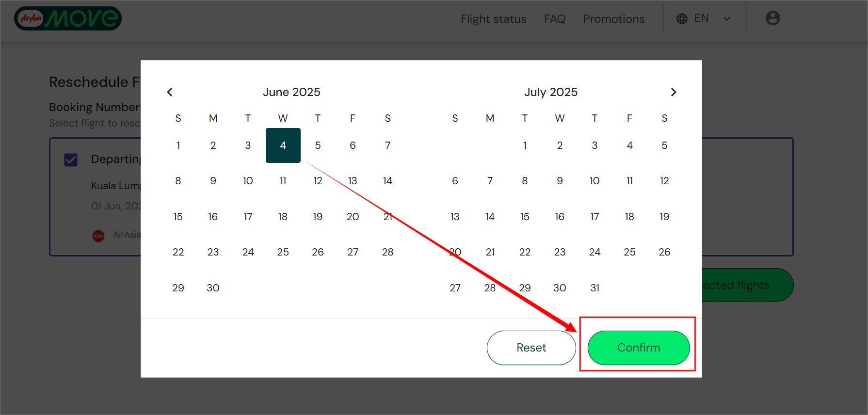868x415 pixels.
Task: Pick July 16 in the calendar
Action: coord(560,217)
